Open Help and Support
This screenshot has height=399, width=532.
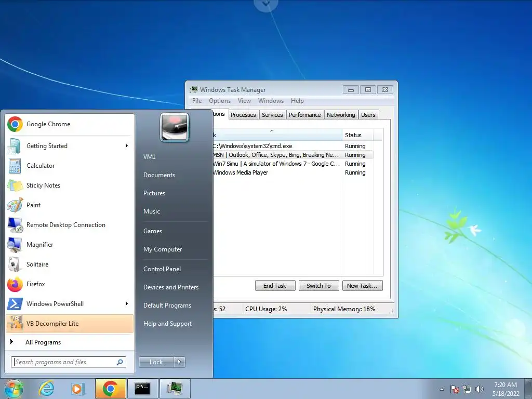(167, 324)
